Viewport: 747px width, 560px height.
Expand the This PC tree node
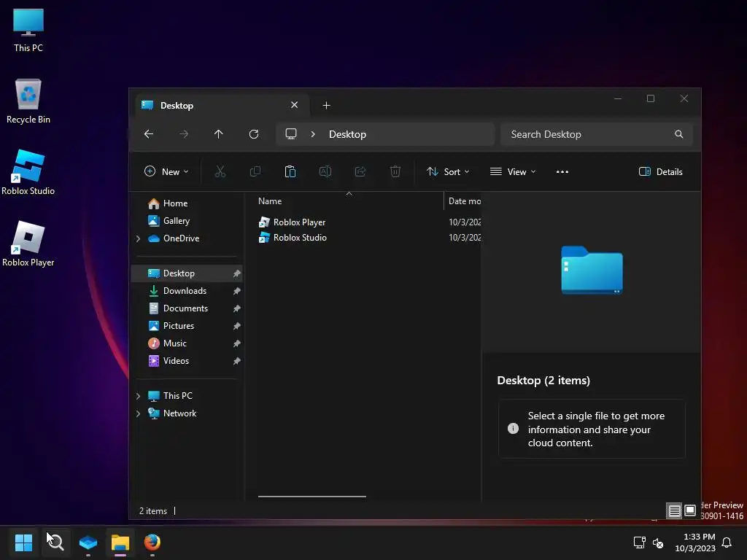(138, 396)
